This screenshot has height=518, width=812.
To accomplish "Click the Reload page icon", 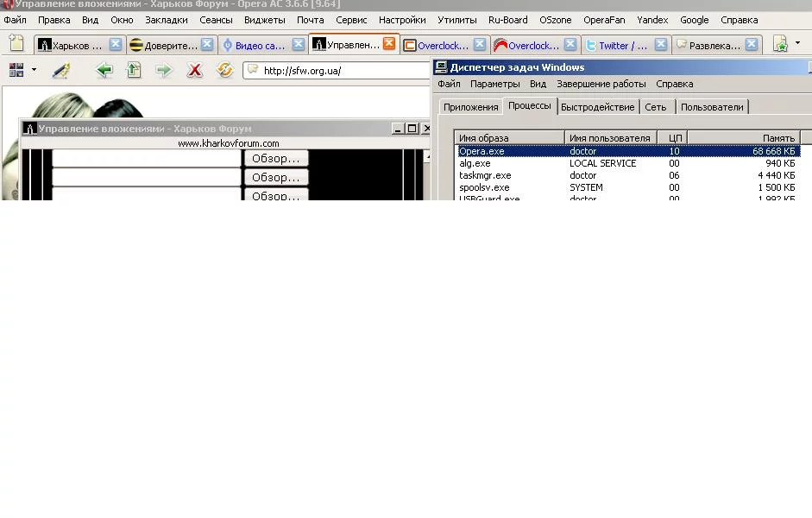I will (x=224, y=71).
